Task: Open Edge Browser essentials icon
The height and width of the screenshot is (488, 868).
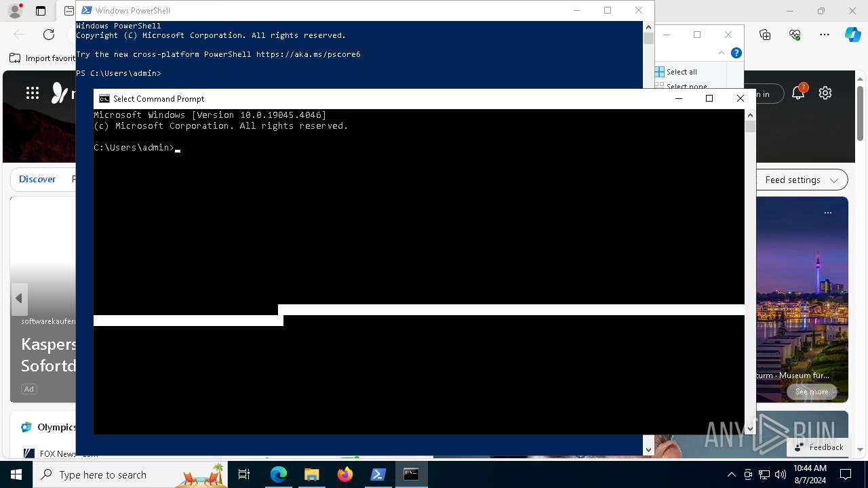Action: 795,35
